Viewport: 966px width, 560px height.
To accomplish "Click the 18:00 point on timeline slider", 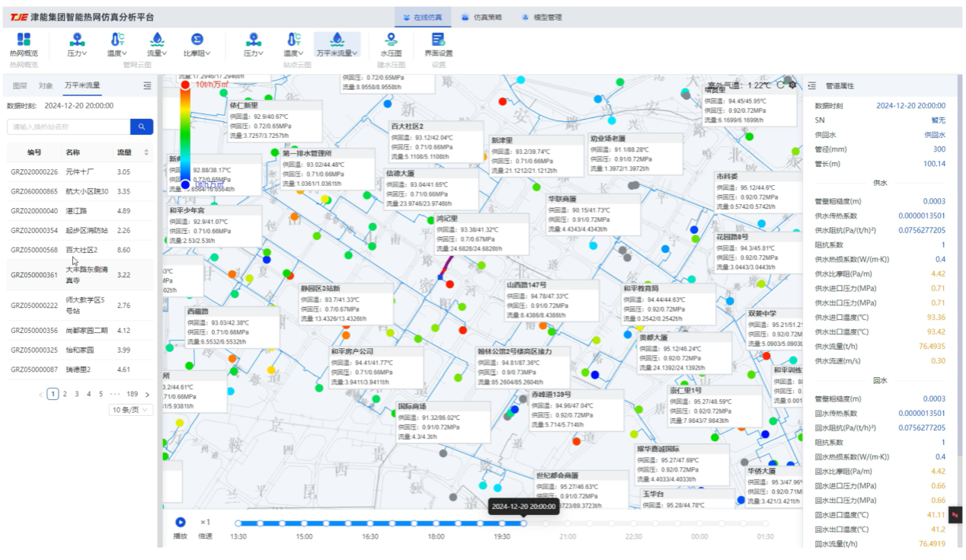I will tap(437, 523).
